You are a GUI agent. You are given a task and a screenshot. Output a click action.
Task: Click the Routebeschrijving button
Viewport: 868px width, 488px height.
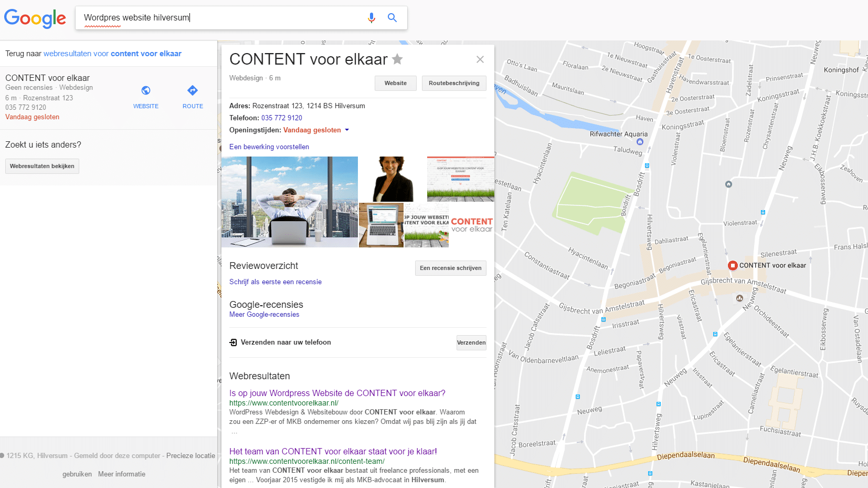coord(454,83)
